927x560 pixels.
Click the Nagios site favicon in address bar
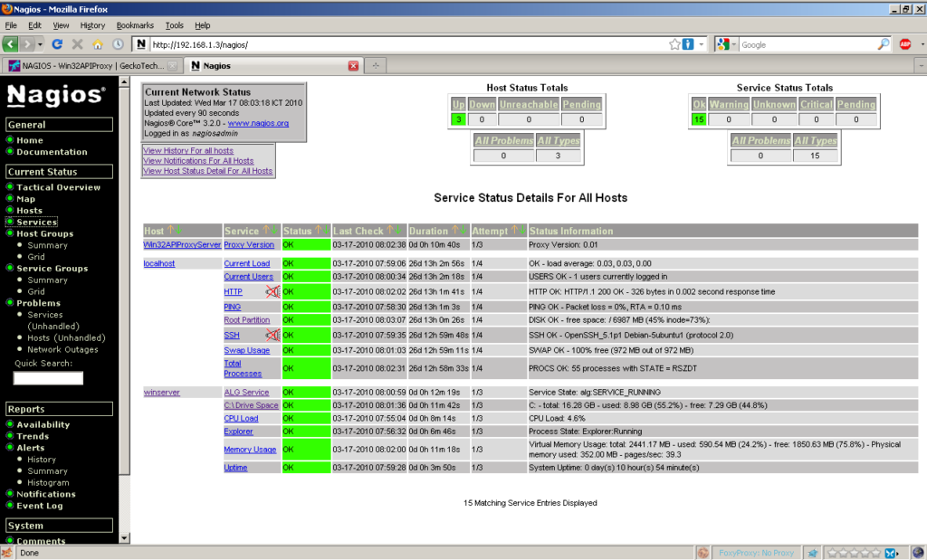click(140, 44)
